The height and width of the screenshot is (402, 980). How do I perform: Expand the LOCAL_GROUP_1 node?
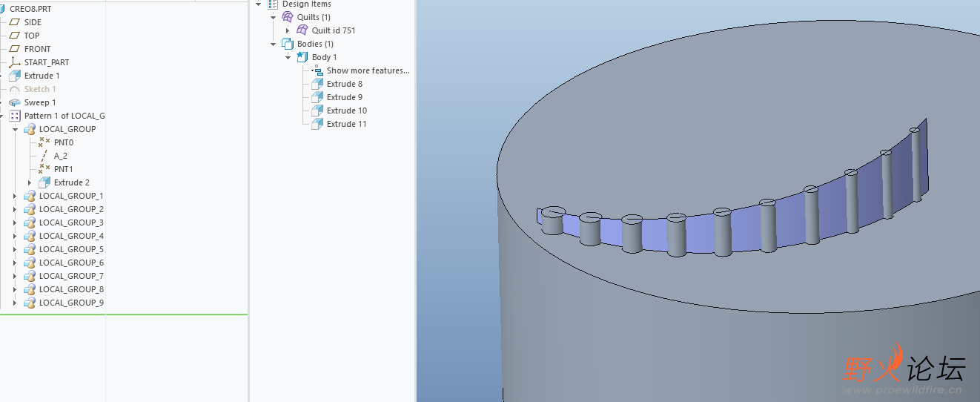15,196
